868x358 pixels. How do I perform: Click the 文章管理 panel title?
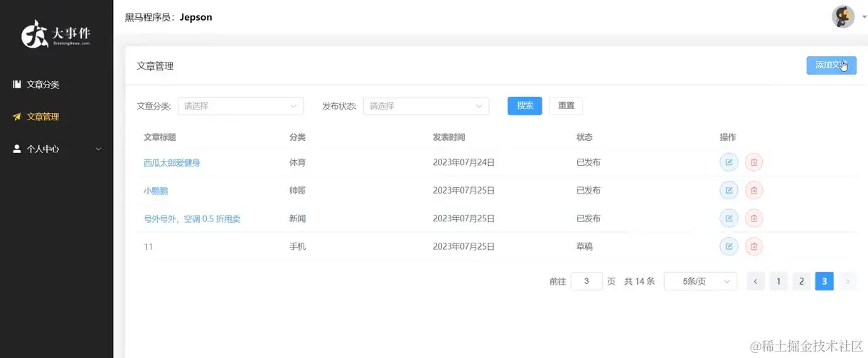point(155,65)
